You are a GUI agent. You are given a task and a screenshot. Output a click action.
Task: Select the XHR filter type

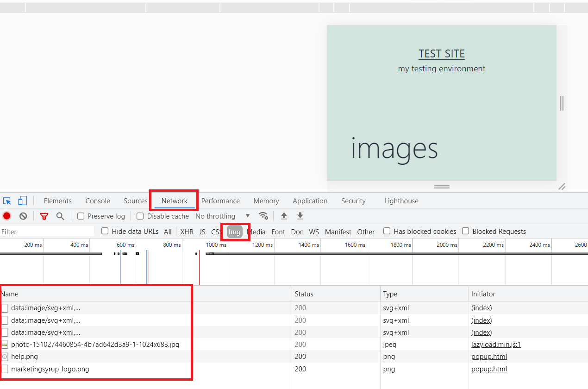point(187,232)
